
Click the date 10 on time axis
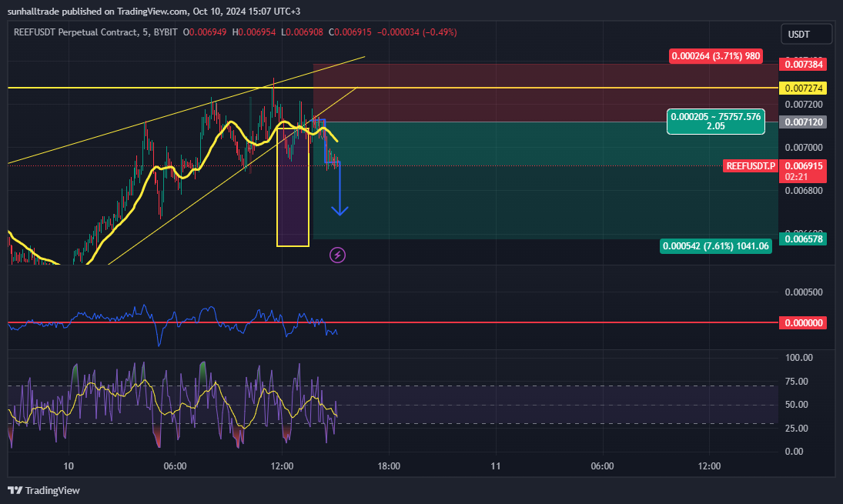pos(69,466)
